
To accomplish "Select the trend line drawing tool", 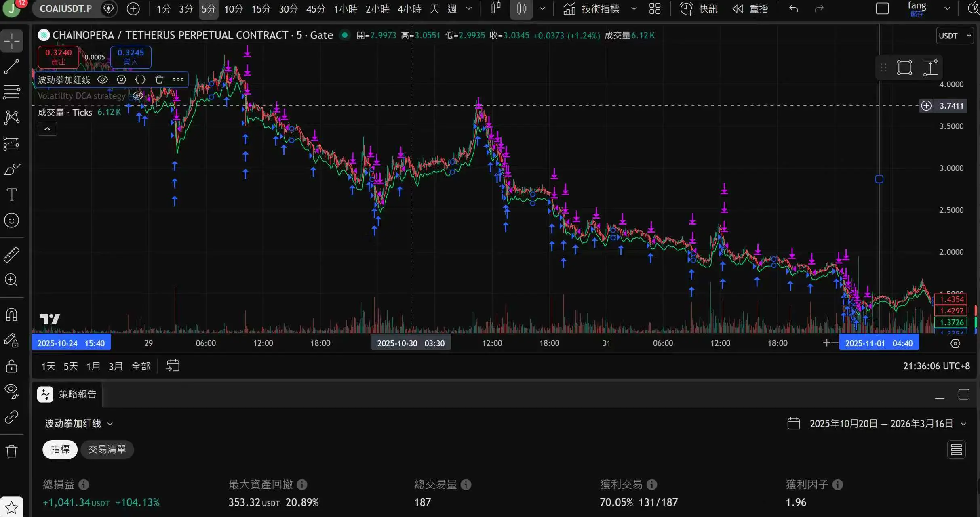I will (x=11, y=67).
